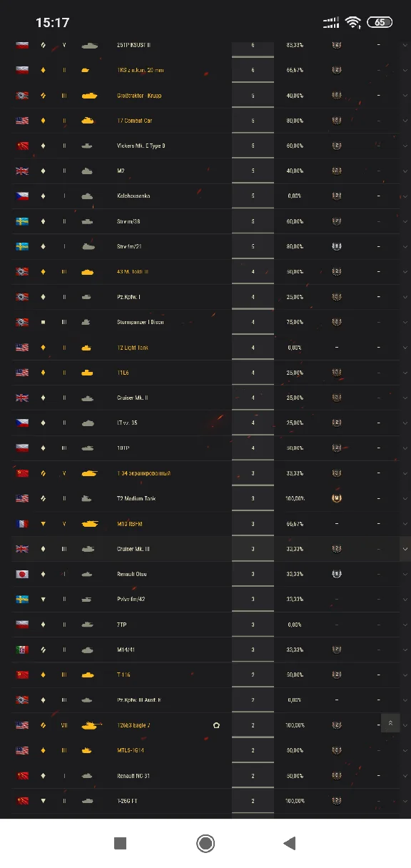Screen dimensions: 411x868
Task: Click the T26E3 Eagle 7 tank icon
Action: [x=91, y=725]
